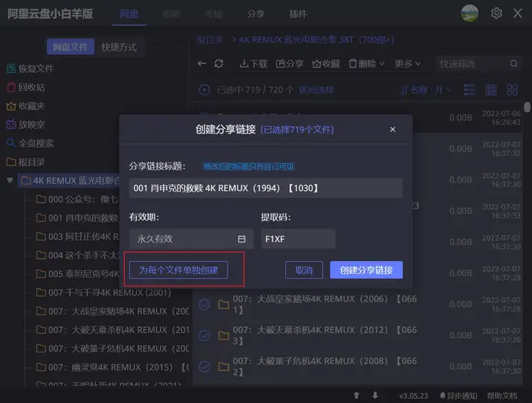Click the file list vertical scrollbar
Viewport: 532px width, 403px height.
527,107
